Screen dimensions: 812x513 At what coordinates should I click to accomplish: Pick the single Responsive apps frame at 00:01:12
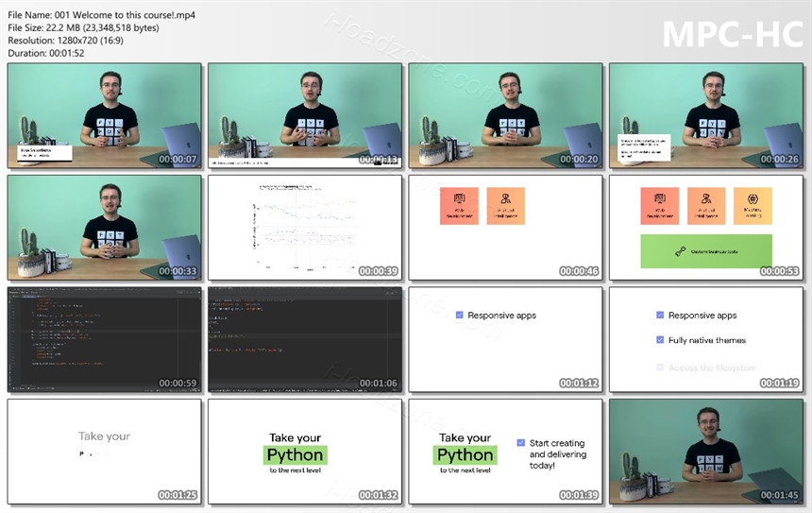coord(505,339)
